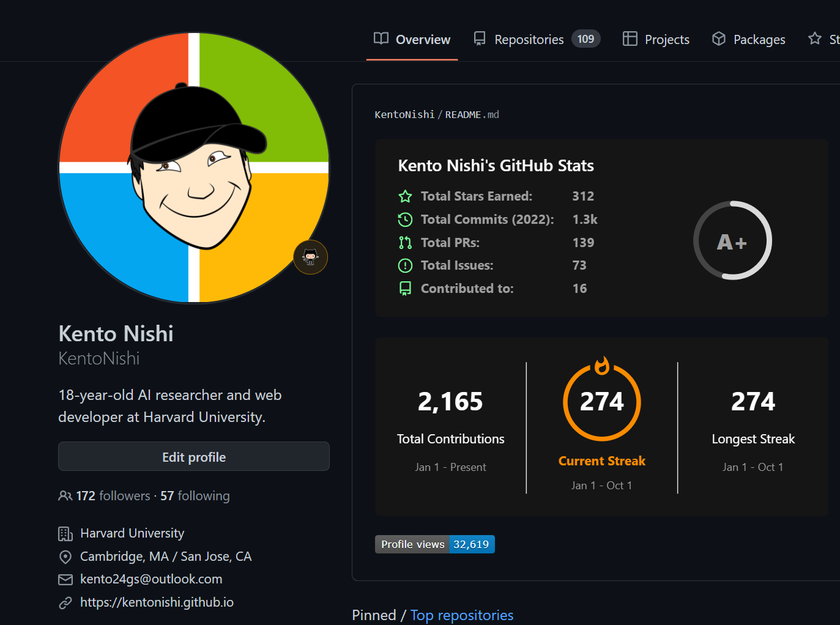Switch to the Repositories tab

pyautogui.click(x=529, y=39)
